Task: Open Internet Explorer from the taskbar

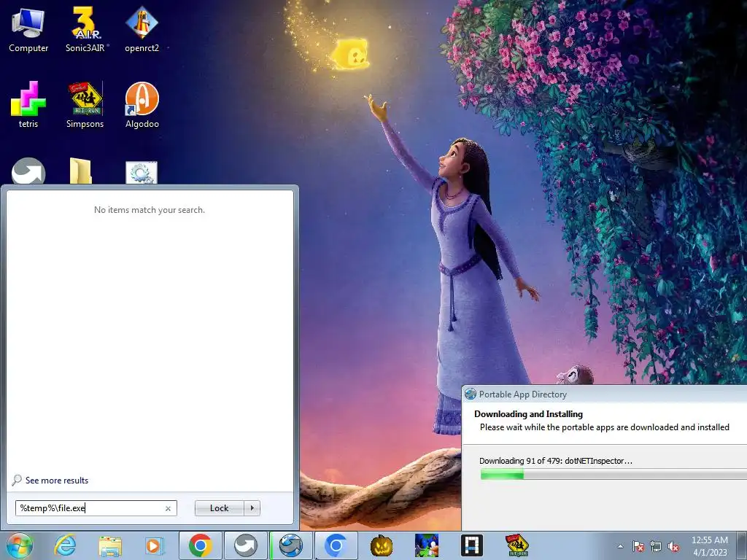Action: pos(65,545)
